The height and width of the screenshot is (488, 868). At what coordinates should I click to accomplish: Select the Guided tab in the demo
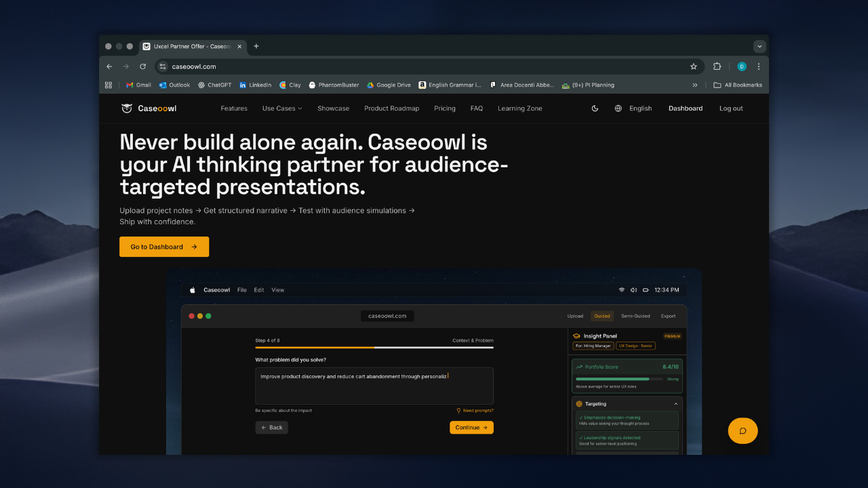click(602, 316)
